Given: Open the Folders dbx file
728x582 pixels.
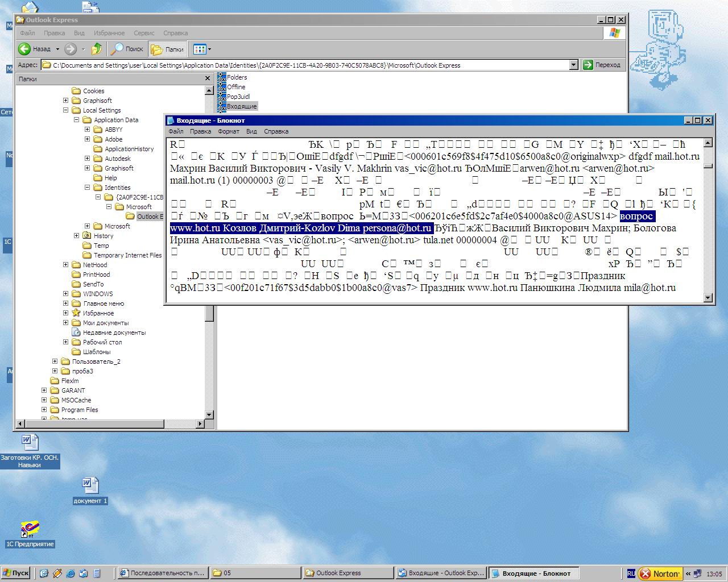Looking at the screenshot, I should point(232,77).
